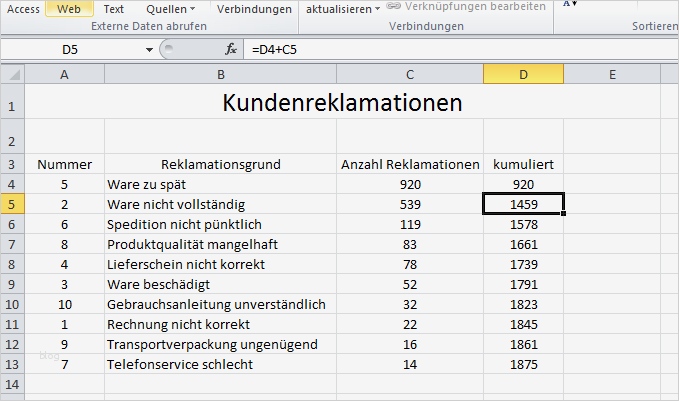Click cell Produktqualität mangelhaft

220,244
